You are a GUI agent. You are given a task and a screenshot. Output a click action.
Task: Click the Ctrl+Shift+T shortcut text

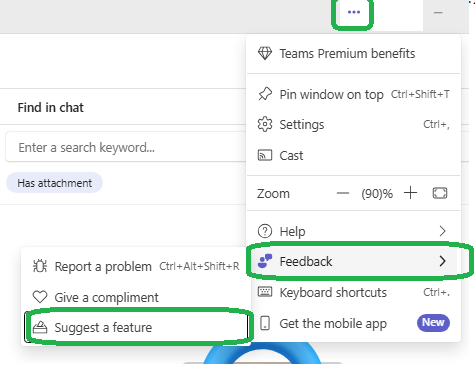click(x=420, y=94)
